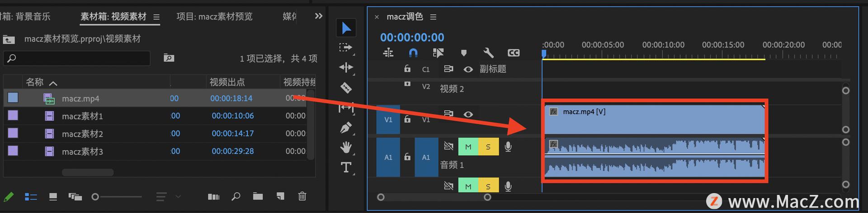The height and width of the screenshot is (213, 868).
Task: Enable voice-over record microphone on 音频 1
Action: 508,147
